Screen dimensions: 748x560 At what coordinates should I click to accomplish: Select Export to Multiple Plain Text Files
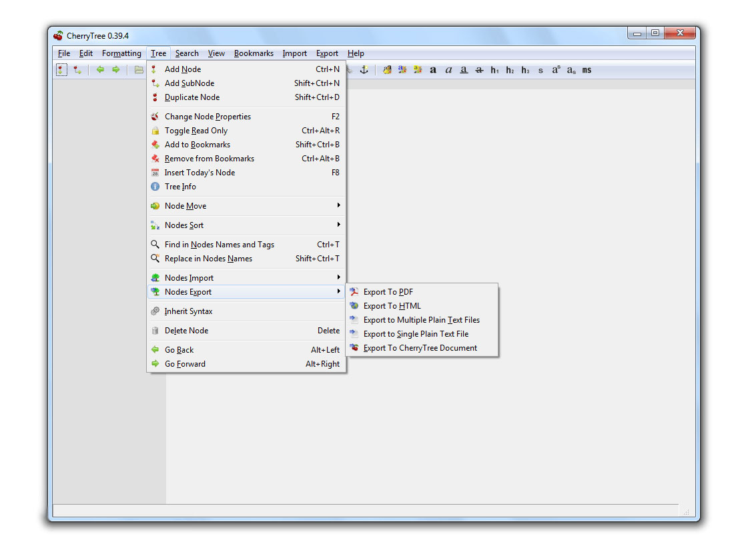click(422, 320)
